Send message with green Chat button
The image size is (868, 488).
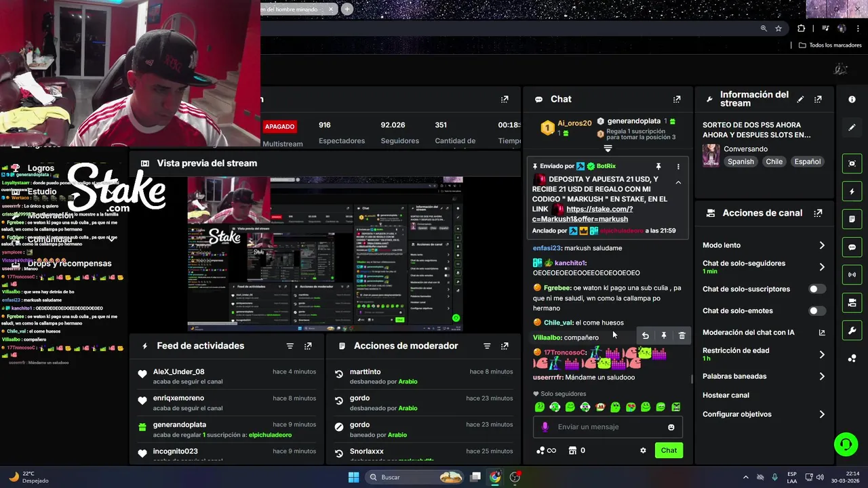click(669, 450)
